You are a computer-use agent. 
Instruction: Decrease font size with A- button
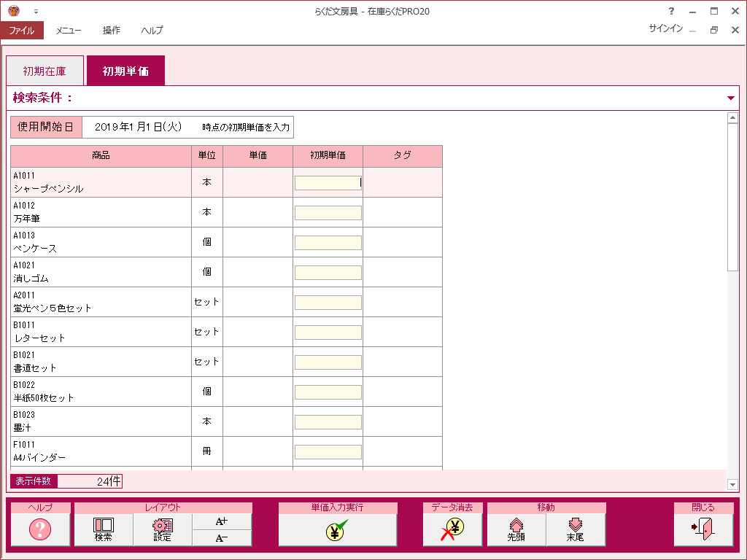point(222,538)
